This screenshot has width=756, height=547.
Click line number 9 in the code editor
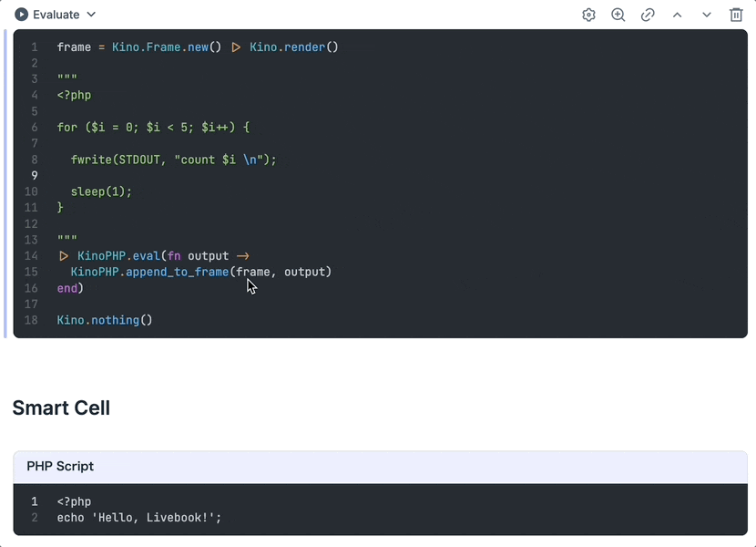tap(35, 175)
